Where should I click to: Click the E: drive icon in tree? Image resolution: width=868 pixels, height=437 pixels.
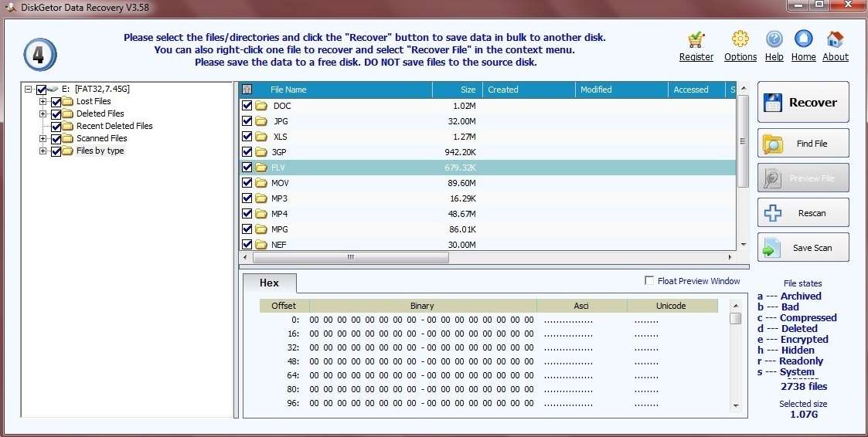click(53, 89)
